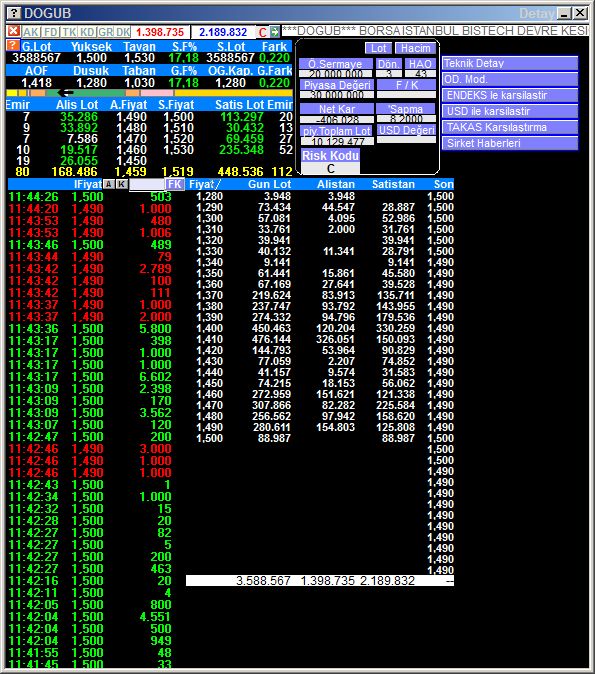Click the empty input field beside FK

coord(147,184)
